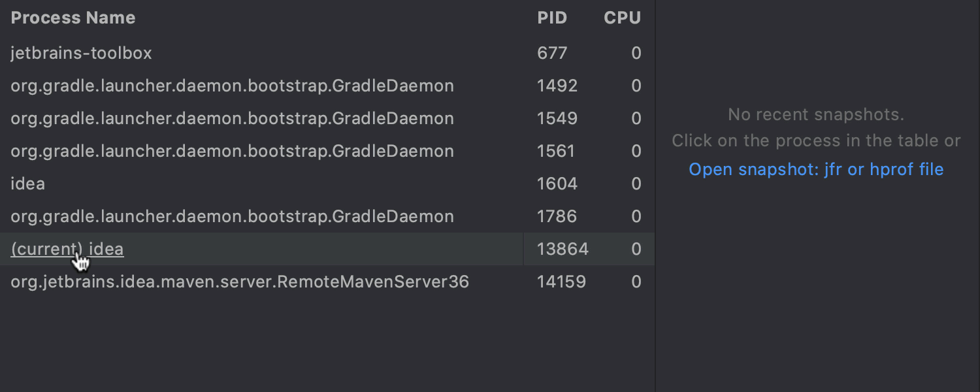Click the "No recent snapshots." message text

(816, 115)
